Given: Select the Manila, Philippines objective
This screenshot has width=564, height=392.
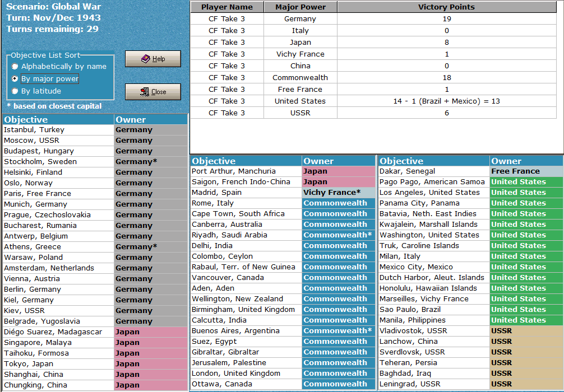Looking at the screenshot, I should tap(434, 320).
